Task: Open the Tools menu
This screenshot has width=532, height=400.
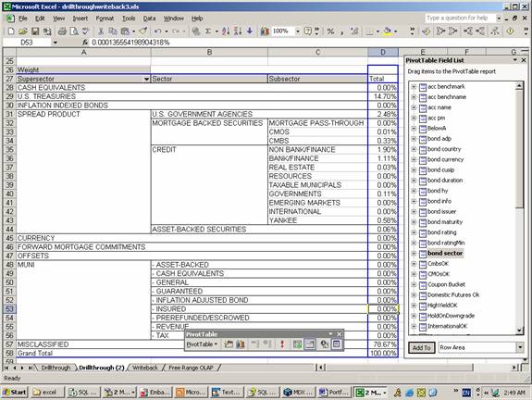Action: (x=129, y=19)
